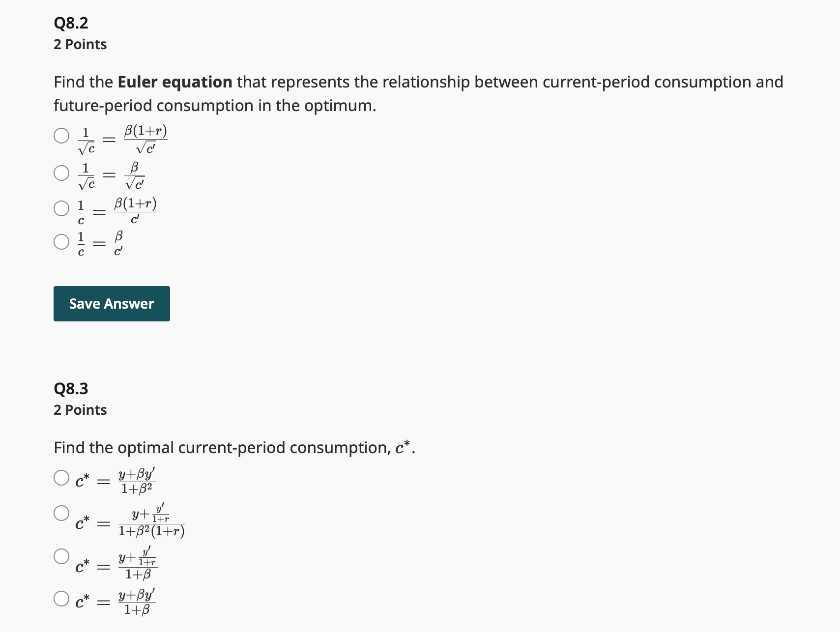Click 2 Points label under Q8.3
The width and height of the screenshot is (840, 632).
pos(80,410)
